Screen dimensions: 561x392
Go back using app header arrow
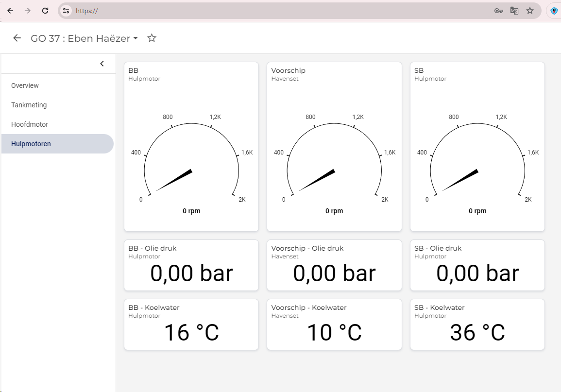click(x=17, y=38)
